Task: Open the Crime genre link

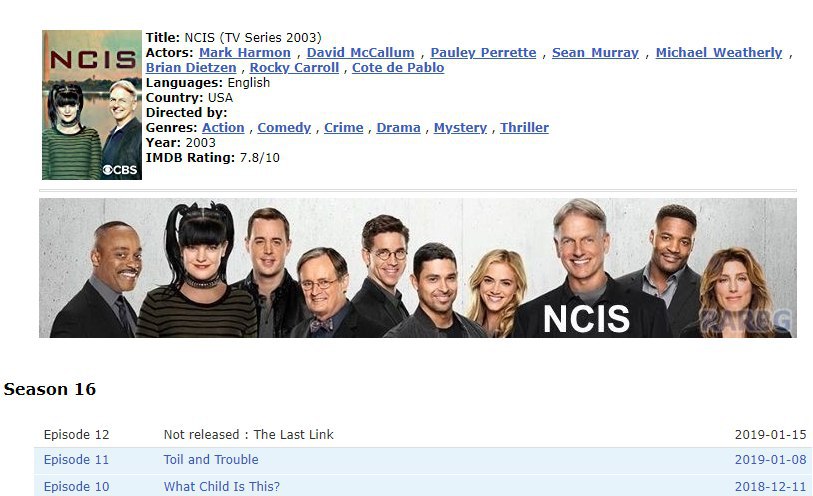Action: pyautogui.click(x=344, y=128)
